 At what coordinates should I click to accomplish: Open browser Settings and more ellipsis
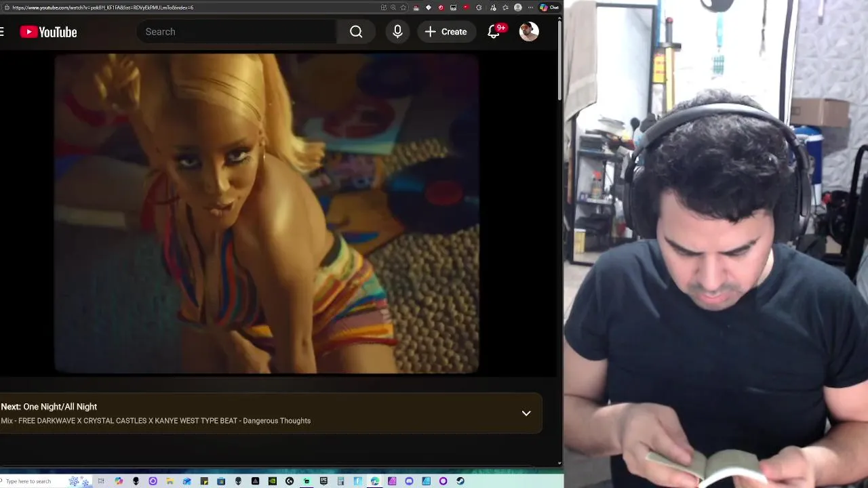[530, 7]
